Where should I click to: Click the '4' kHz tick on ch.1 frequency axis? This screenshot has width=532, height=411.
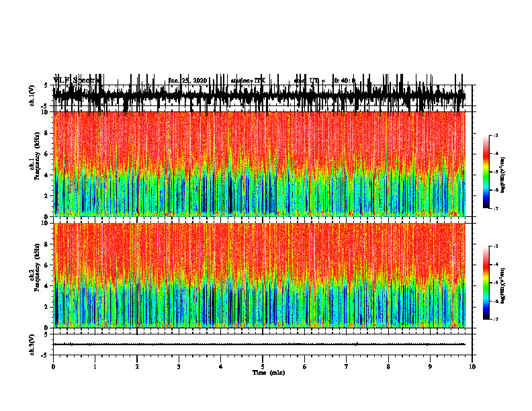tap(46, 175)
